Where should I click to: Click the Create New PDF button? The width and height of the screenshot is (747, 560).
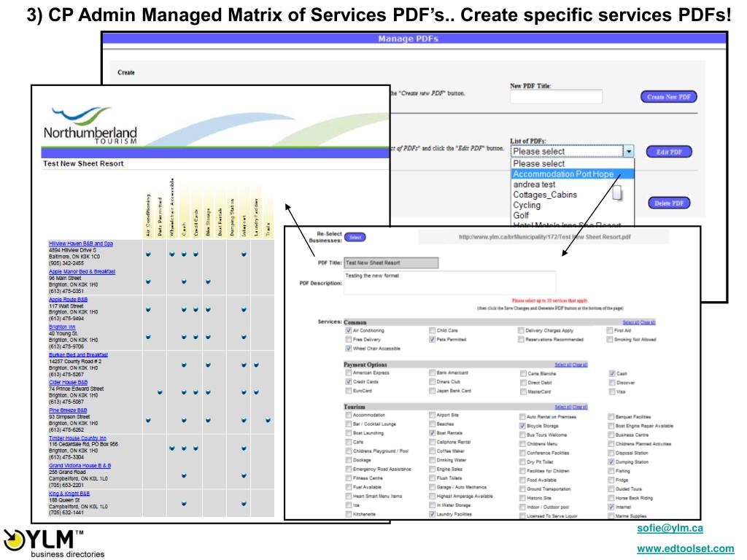pos(669,97)
